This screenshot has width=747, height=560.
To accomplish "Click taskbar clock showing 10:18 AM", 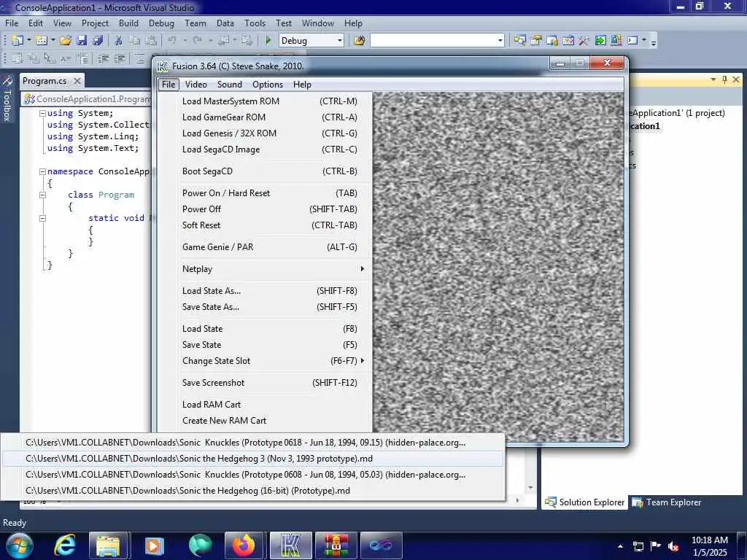I will 709,545.
